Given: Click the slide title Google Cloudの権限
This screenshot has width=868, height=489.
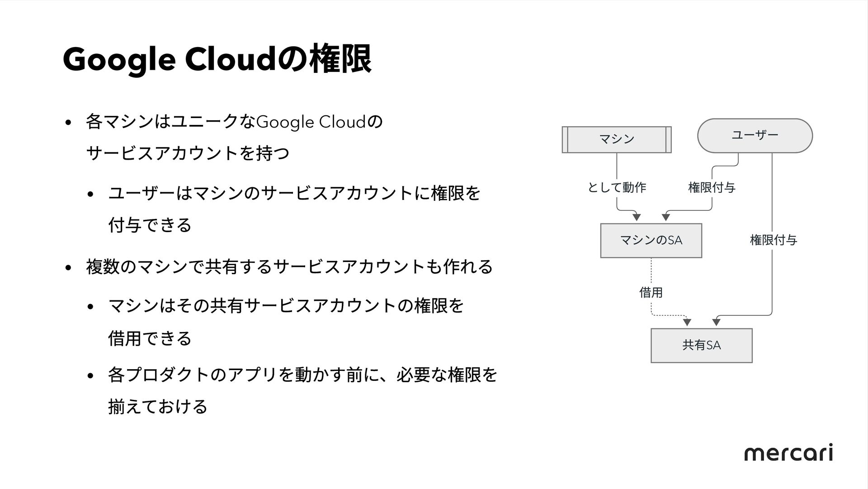Looking at the screenshot, I should [217, 59].
